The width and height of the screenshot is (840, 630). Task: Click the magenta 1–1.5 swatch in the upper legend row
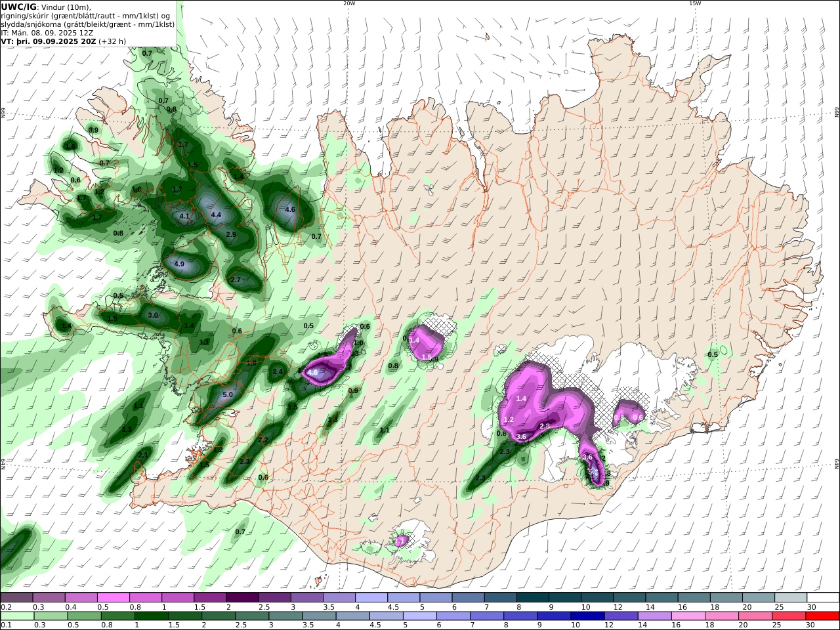(177, 598)
